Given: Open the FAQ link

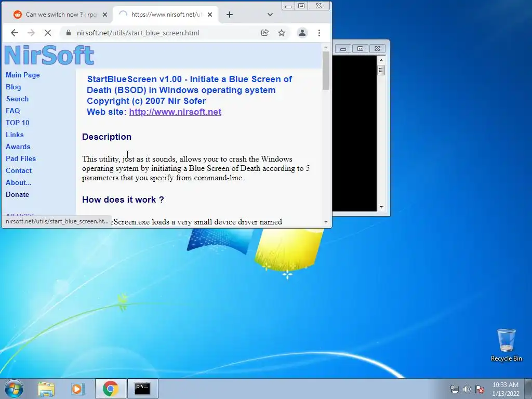Looking at the screenshot, I should (13, 111).
